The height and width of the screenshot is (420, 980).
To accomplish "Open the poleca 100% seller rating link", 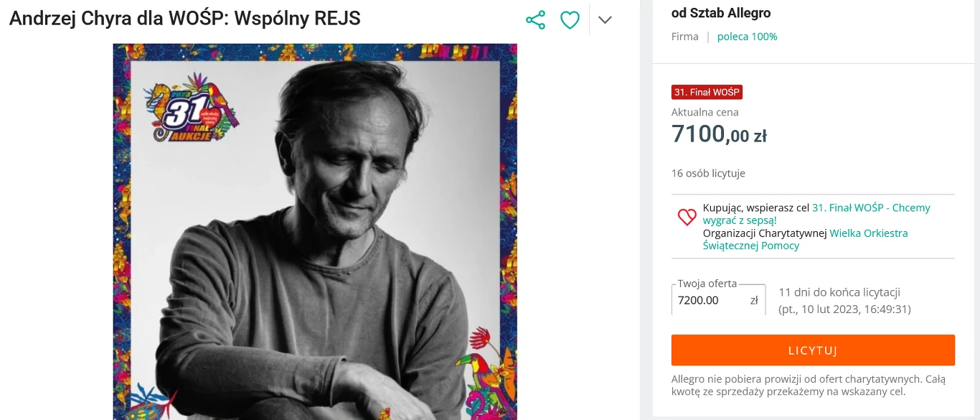I will (747, 36).
